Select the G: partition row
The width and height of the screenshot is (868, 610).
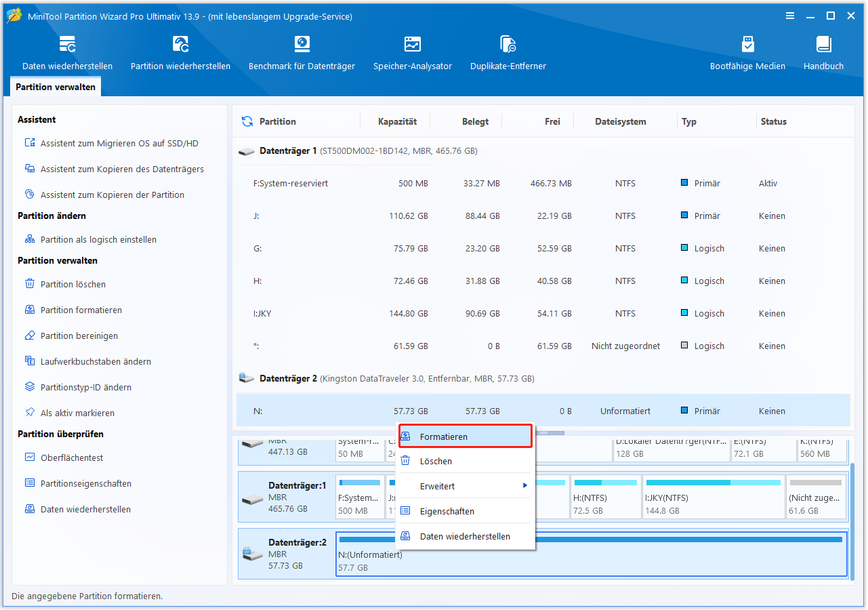point(543,249)
